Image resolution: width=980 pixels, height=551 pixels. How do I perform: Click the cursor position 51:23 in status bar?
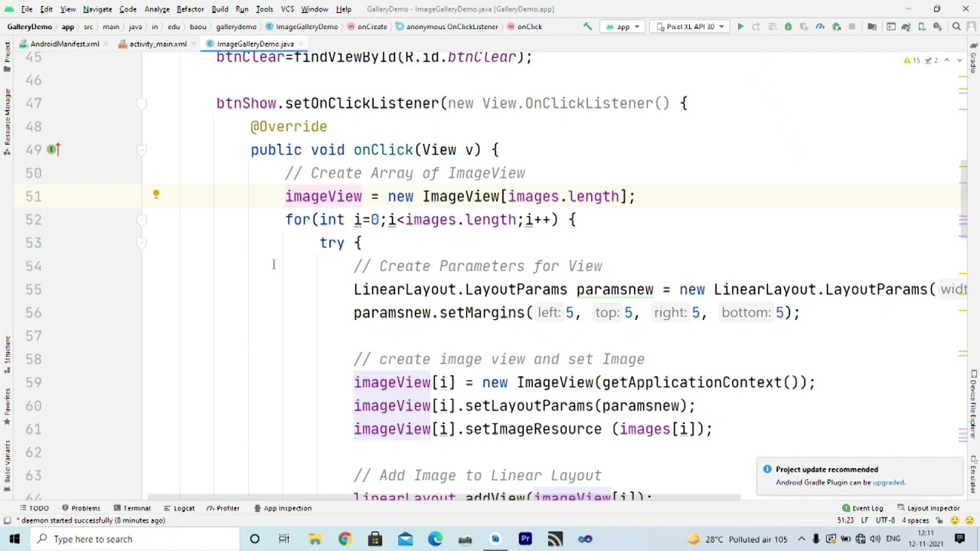pyautogui.click(x=845, y=520)
